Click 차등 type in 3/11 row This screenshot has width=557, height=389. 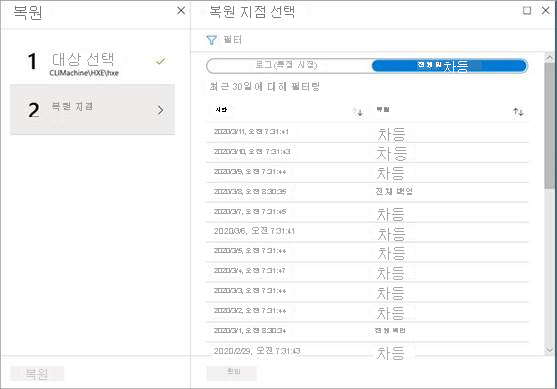(x=391, y=135)
